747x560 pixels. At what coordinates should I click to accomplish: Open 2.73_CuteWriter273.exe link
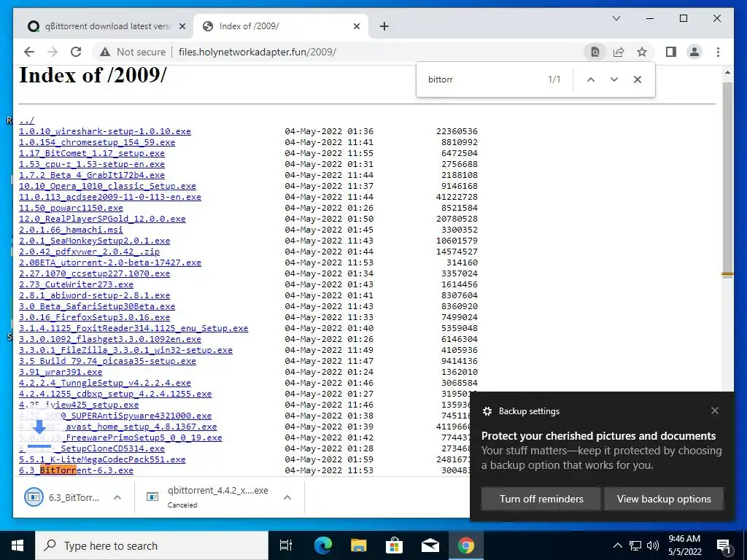point(76,285)
